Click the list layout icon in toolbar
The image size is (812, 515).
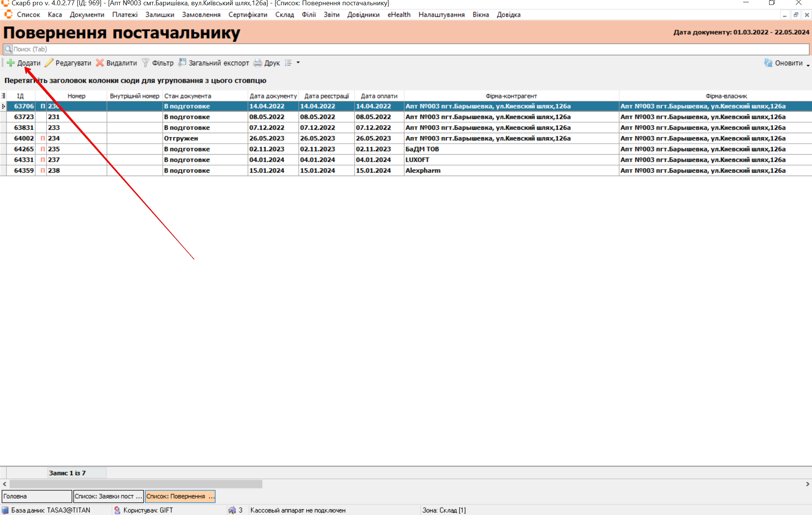coord(288,63)
